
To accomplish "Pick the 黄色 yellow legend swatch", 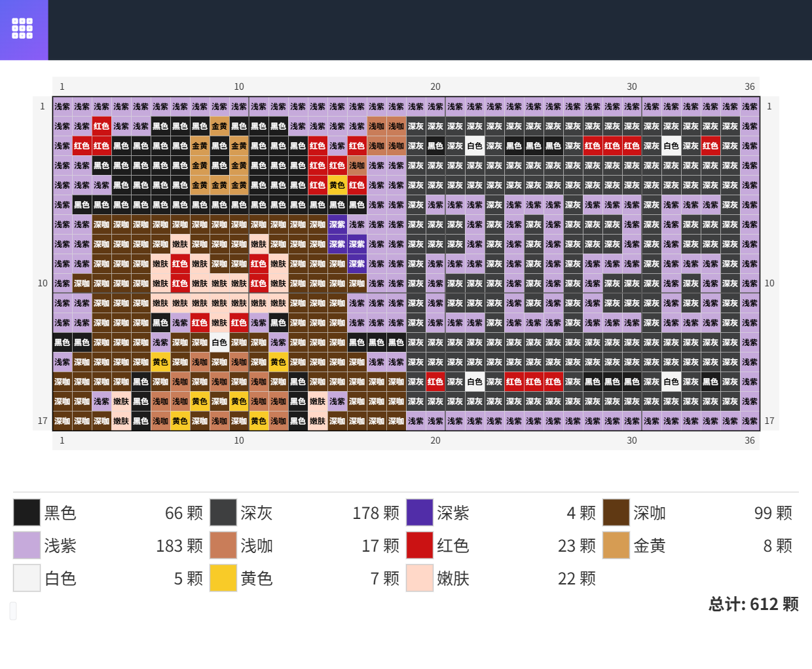I will 223,578.
